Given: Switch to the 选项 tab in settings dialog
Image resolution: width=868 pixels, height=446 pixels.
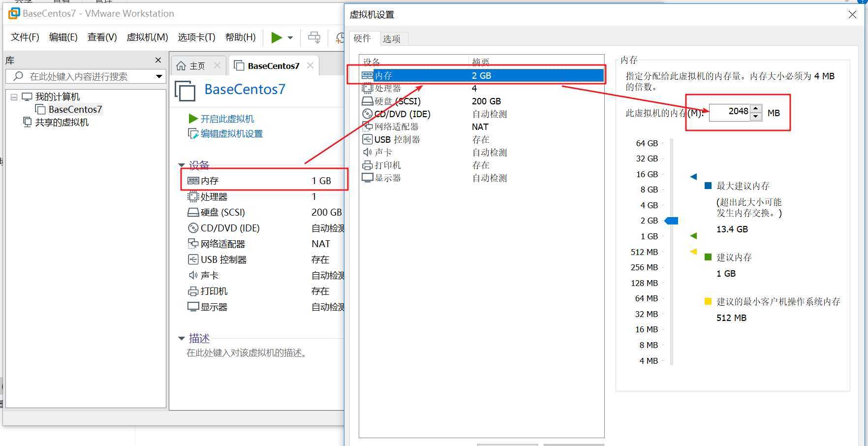Looking at the screenshot, I should [392, 38].
